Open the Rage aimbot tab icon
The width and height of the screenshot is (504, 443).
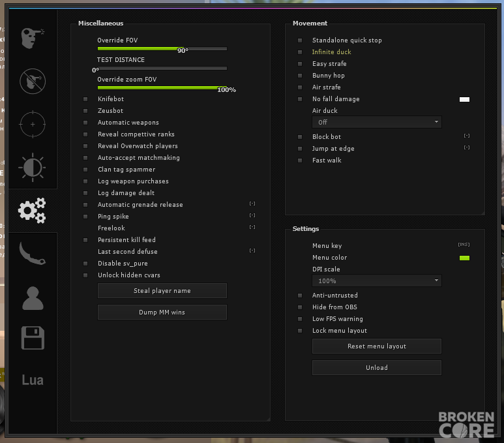pos(33,38)
